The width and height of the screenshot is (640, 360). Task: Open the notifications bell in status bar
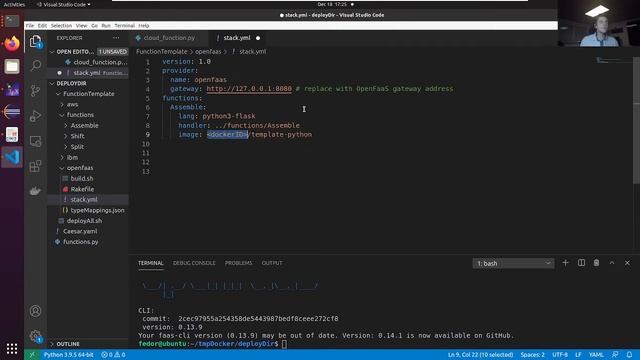pyautogui.click(x=629, y=355)
